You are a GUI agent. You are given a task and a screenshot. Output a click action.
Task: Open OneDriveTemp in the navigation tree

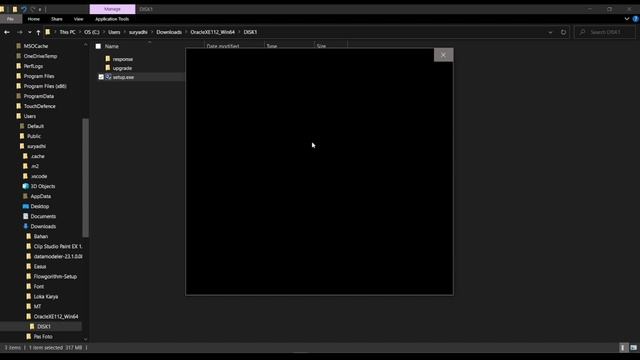(40, 56)
